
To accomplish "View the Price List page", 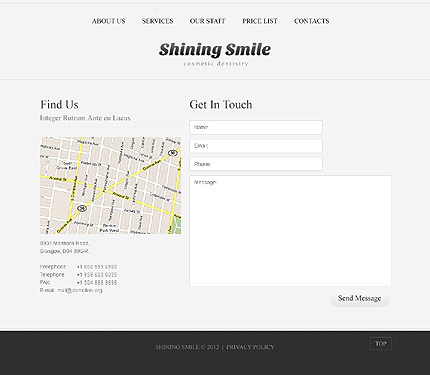I will pos(260,21).
